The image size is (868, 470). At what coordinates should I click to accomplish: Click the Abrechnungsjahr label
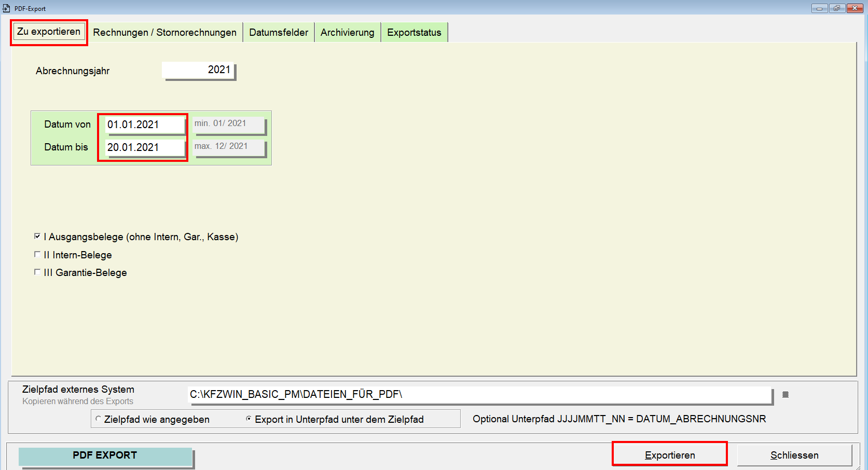point(73,71)
